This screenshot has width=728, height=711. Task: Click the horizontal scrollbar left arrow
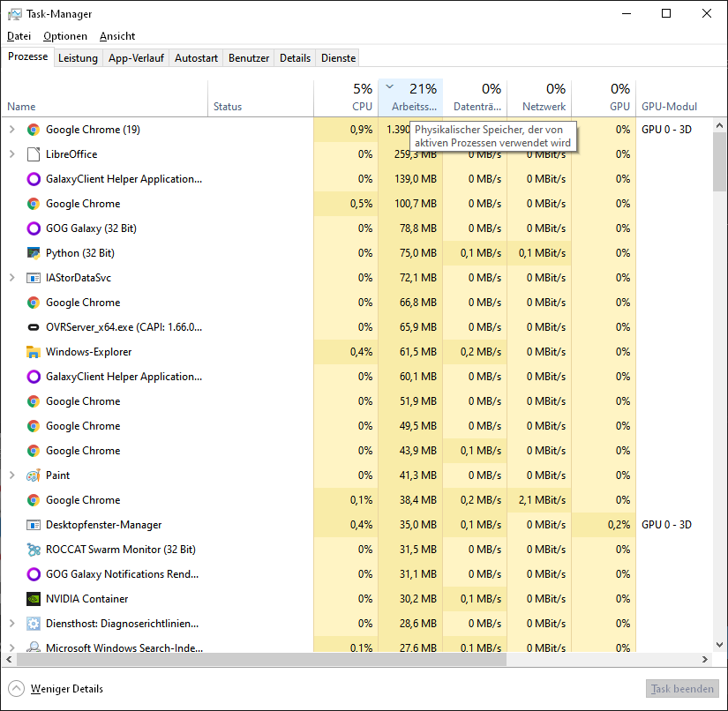click(x=10, y=659)
